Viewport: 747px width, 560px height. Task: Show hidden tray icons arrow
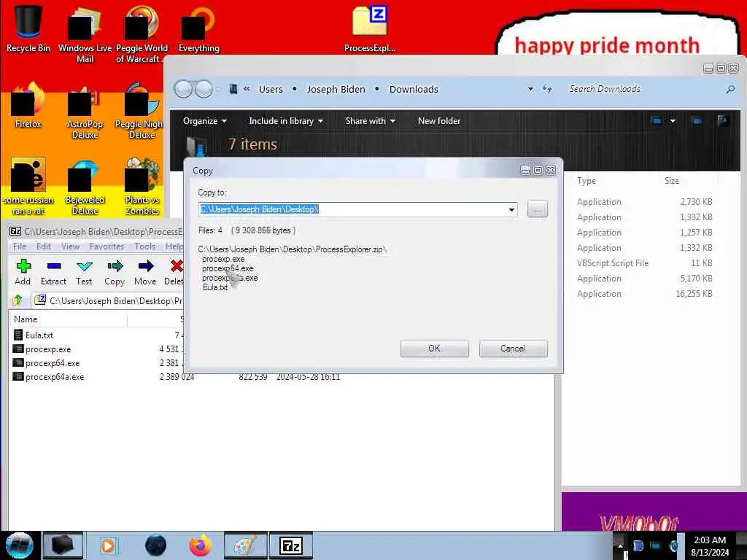pos(620,545)
